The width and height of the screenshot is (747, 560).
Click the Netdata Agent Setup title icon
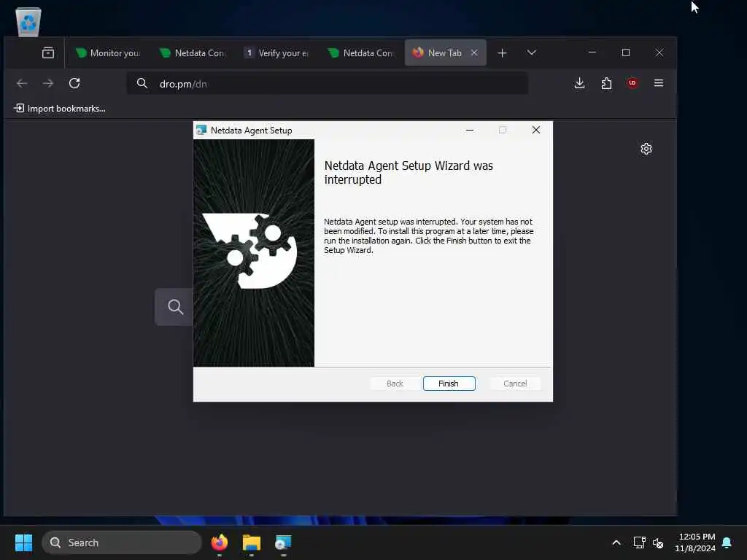201,130
